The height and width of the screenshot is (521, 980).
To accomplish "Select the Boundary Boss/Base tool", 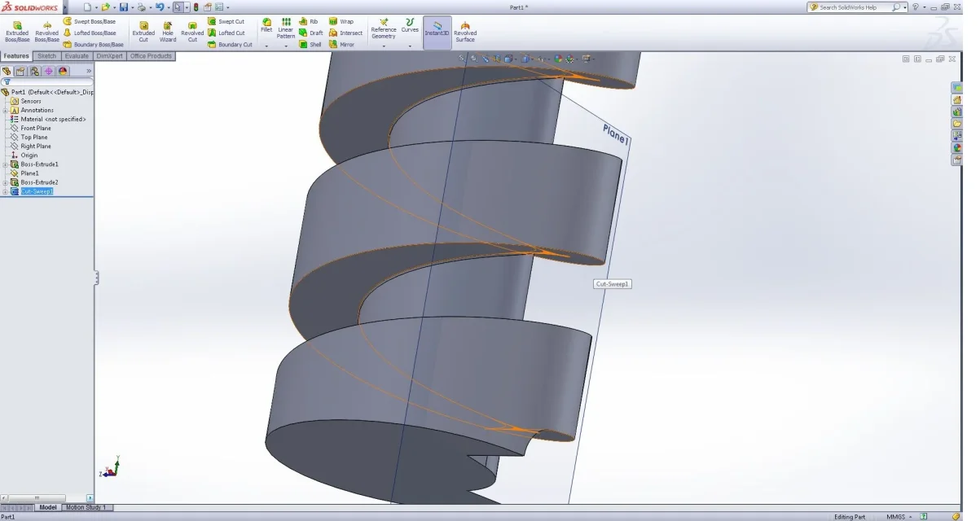I will (x=94, y=45).
